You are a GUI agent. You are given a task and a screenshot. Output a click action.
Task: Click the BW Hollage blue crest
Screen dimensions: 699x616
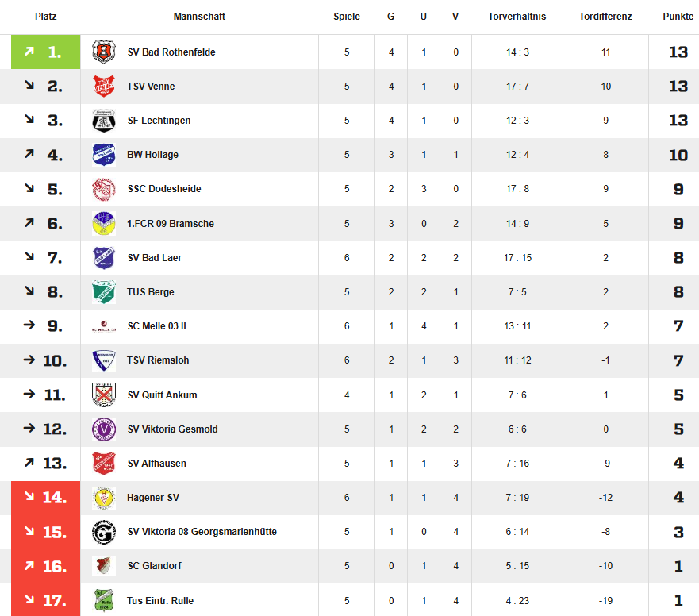[104, 155]
